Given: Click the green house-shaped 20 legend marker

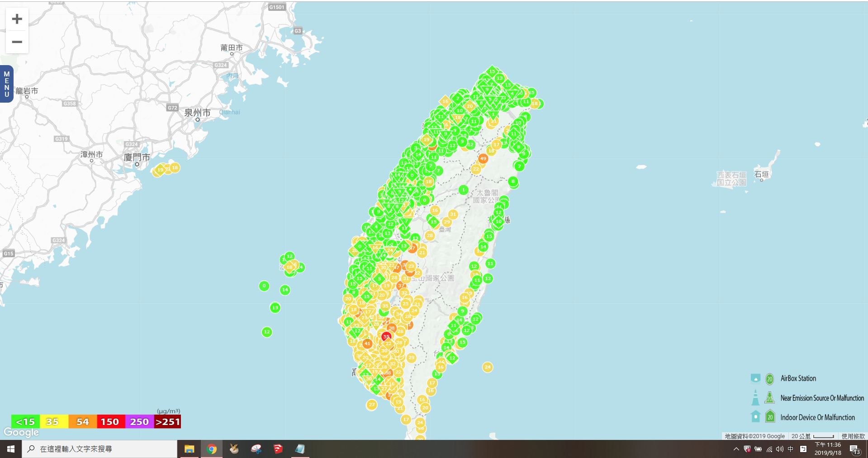Looking at the screenshot, I should pyautogui.click(x=770, y=416).
